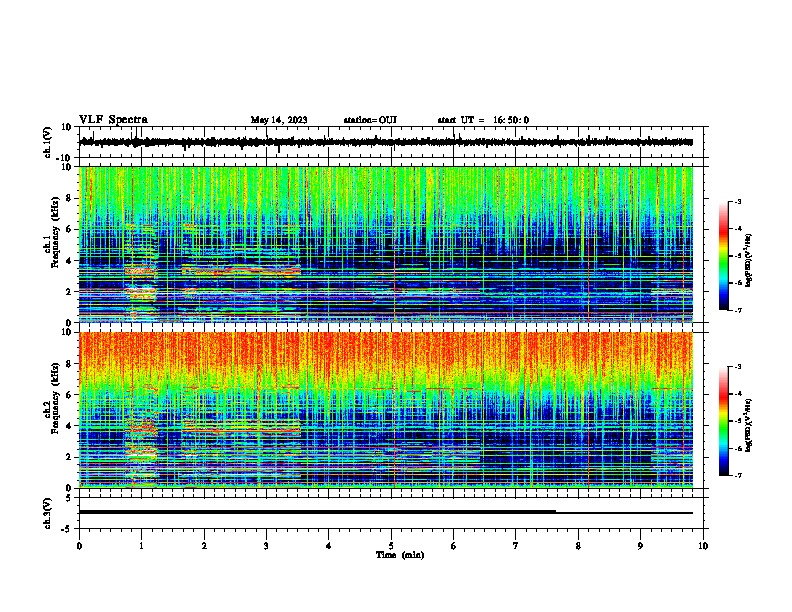Click the "-7" label on ch.1 color bar
792x612 pixels.
(x=738, y=310)
